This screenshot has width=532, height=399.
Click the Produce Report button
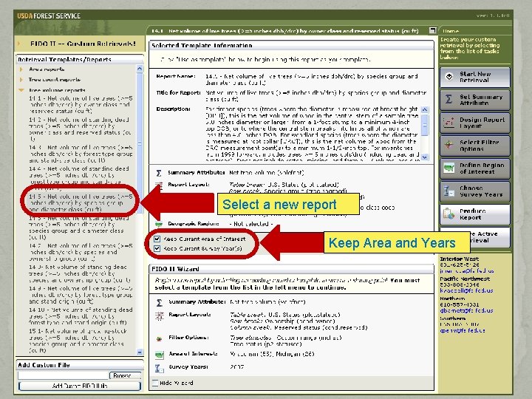click(x=474, y=214)
